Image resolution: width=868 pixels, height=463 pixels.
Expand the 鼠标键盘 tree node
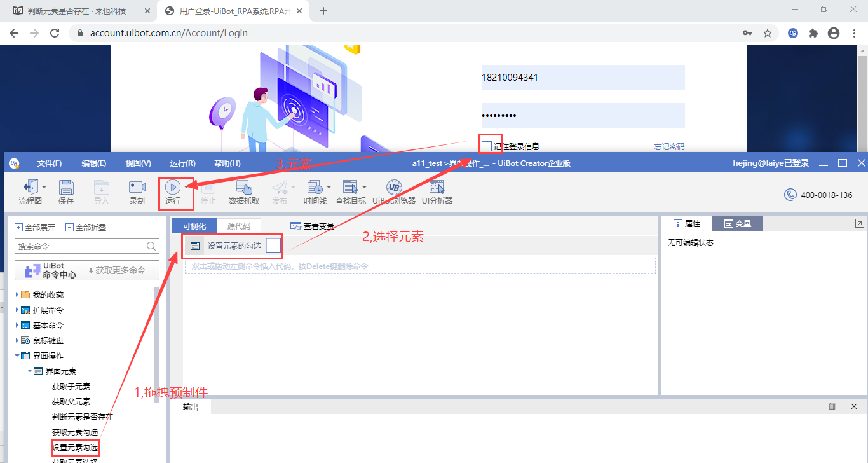pos(18,340)
